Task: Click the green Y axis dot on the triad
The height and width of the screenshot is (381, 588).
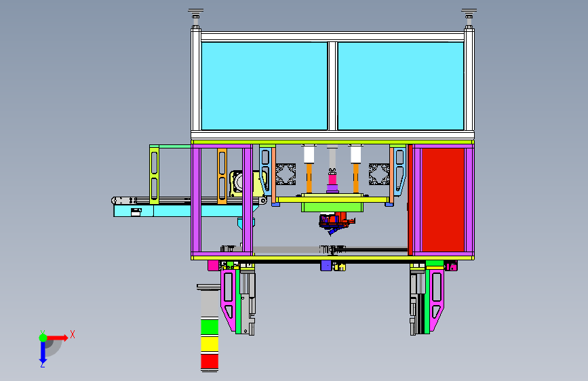Action: (43, 338)
